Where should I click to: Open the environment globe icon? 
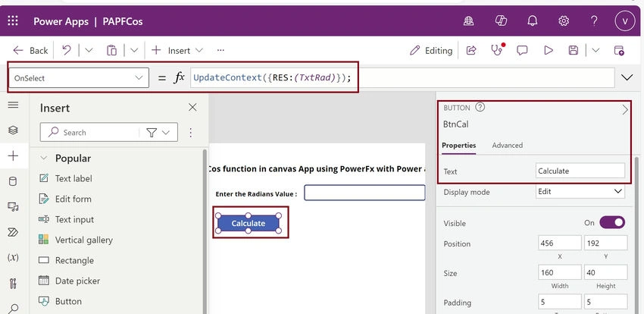(469, 21)
